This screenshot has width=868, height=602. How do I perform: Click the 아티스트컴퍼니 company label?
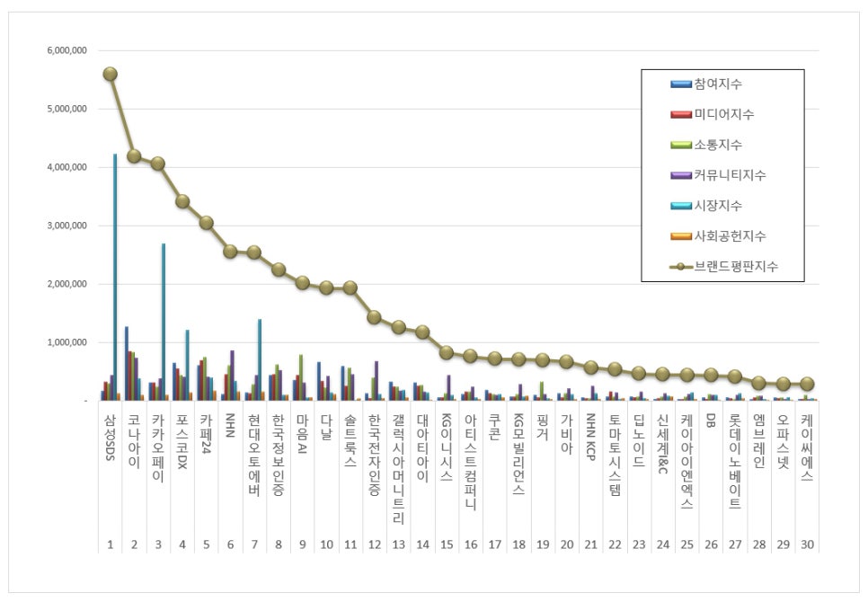point(471,462)
